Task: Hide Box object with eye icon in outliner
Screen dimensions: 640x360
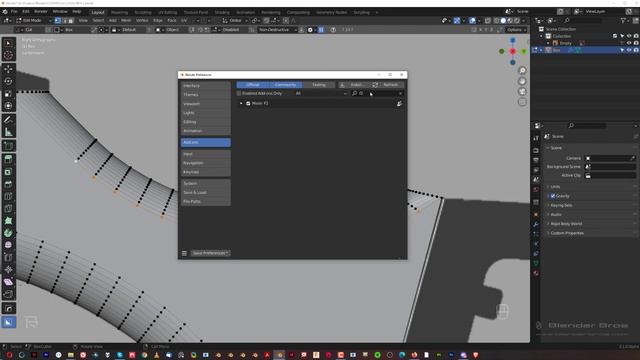Action: pyautogui.click(x=629, y=50)
